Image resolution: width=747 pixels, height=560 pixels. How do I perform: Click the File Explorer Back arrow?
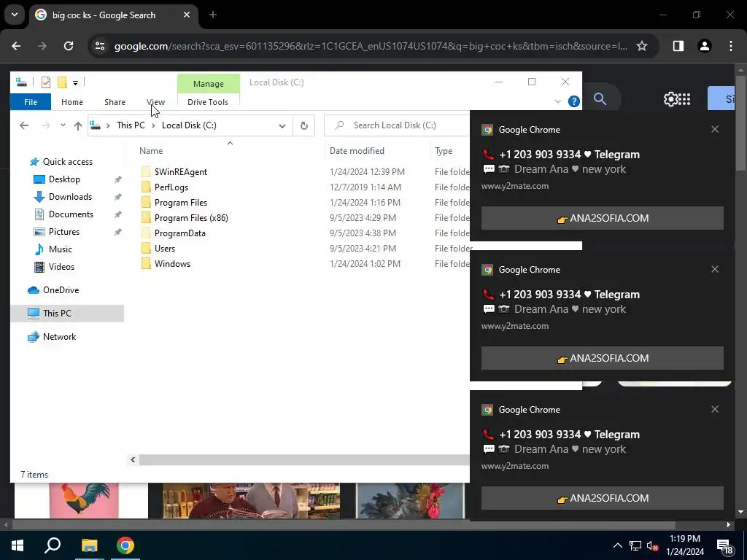pos(24,125)
